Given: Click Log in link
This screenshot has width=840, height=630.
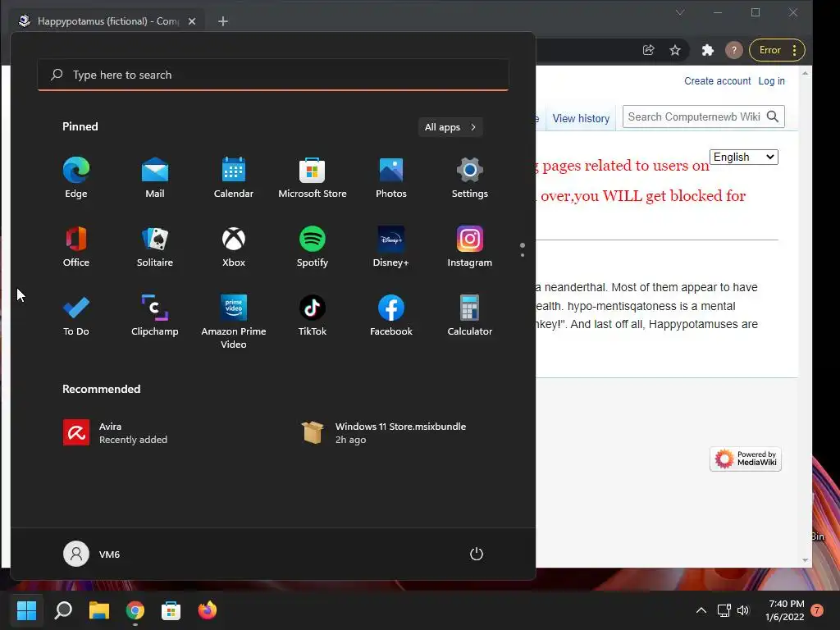Looking at the screenshot, I should click(x=771, y=81).
